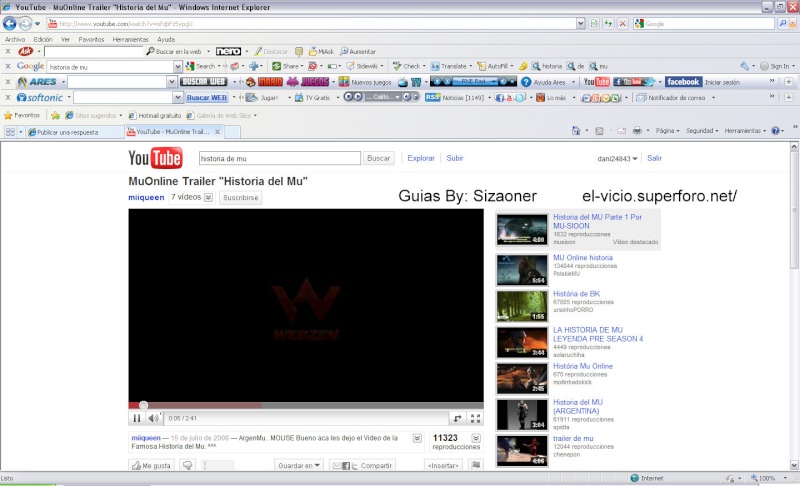Click the YouTube search field
Image resolution: width=800 pixels, height=486 pixels.
[x=280, y=158]
